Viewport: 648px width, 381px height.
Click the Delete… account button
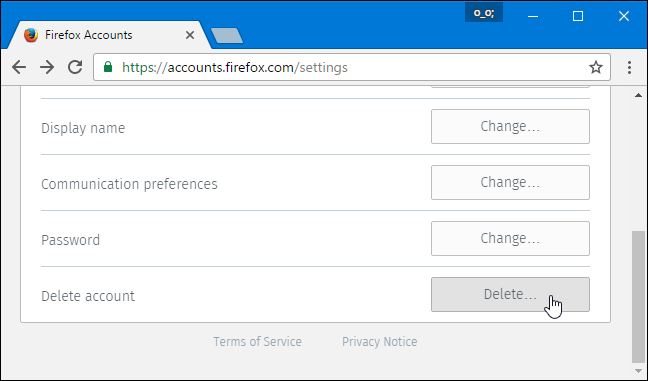pos(510,295)
